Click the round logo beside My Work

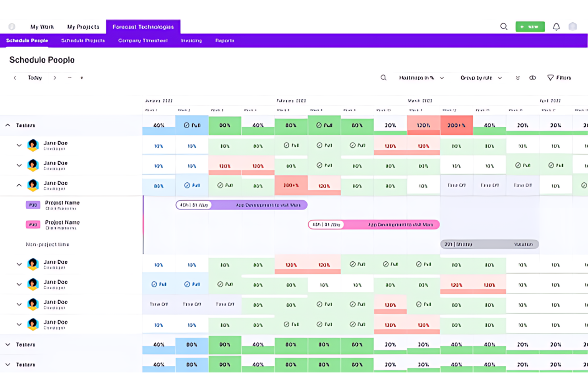[x=12, y=27]
